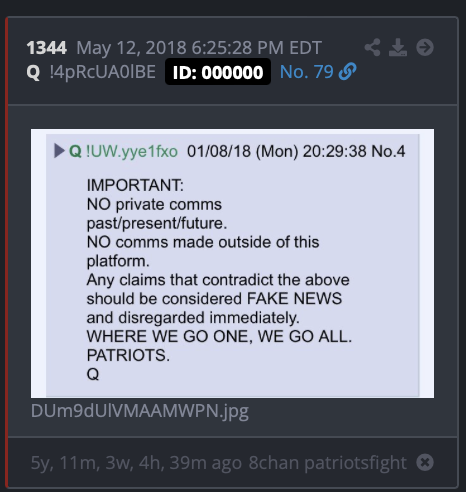Image resolution: width=466 pixels, height=492 pixels.
Task: Click the WHERE WE GO ONE, WE GO ALL line
Action: [219, 336]
